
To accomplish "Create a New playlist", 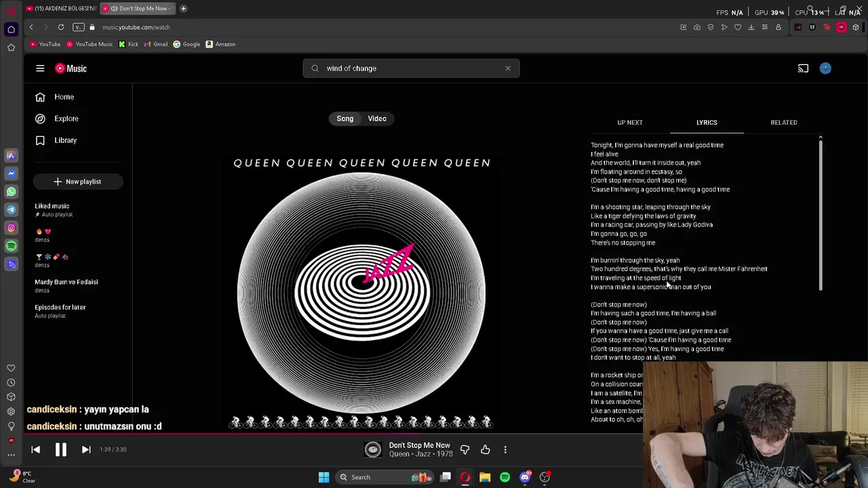I will coord(77,182).
